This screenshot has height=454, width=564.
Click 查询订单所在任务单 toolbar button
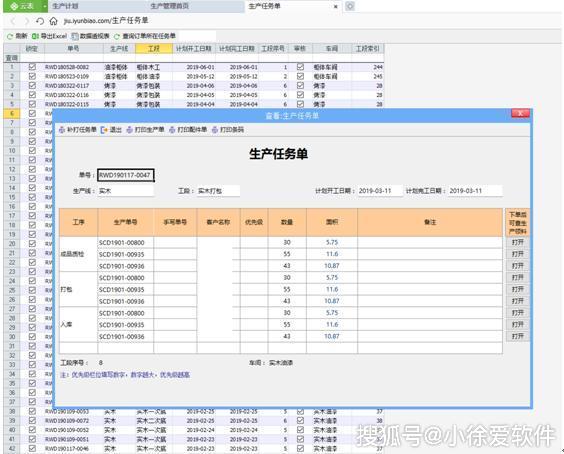point(145,36)
